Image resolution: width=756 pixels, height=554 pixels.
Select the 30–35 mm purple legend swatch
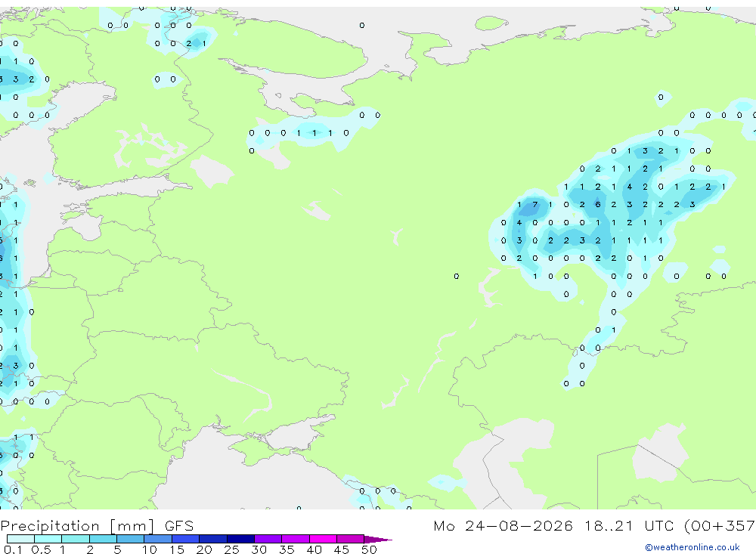point(268,539)
